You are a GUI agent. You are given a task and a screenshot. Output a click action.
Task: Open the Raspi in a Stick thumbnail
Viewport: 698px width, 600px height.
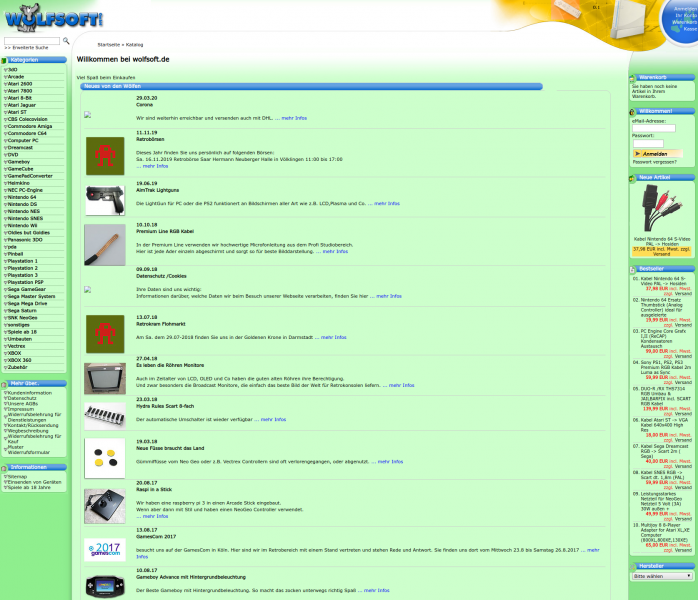105,506
